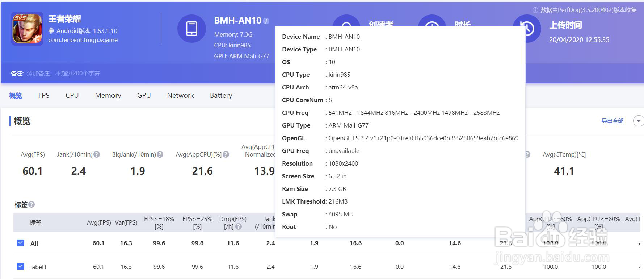Click the device tablet icon
Screen dimensions: 644x279
(x=191, y=29)
